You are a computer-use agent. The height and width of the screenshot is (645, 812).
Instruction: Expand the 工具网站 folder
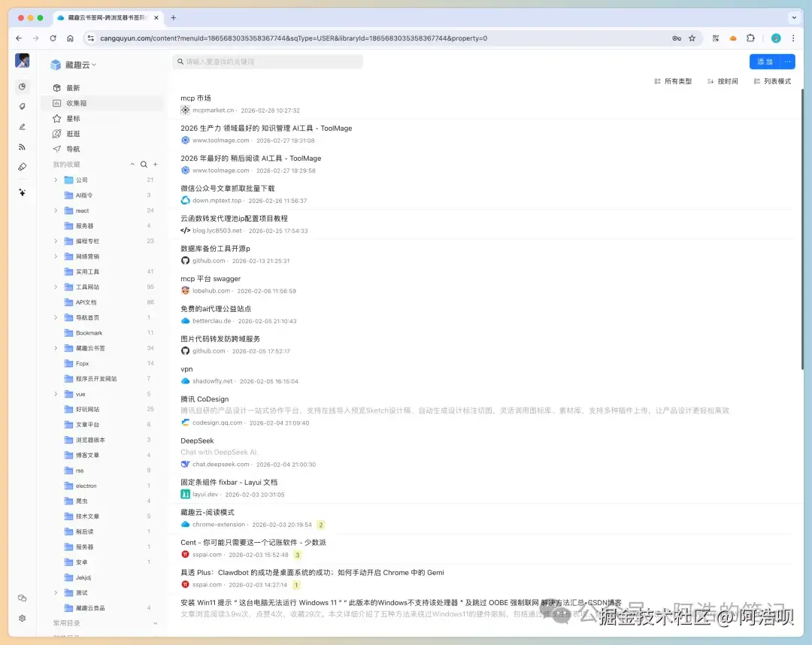56,286
